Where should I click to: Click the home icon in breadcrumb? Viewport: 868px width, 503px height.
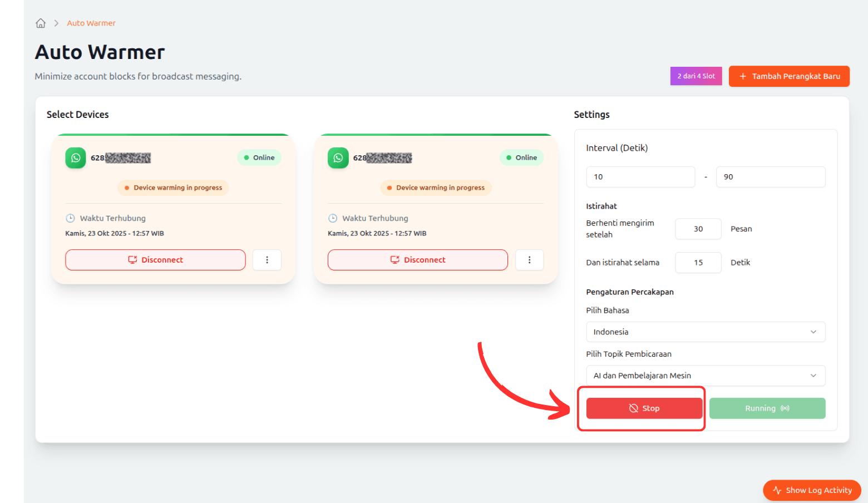(x=41, y=23)
